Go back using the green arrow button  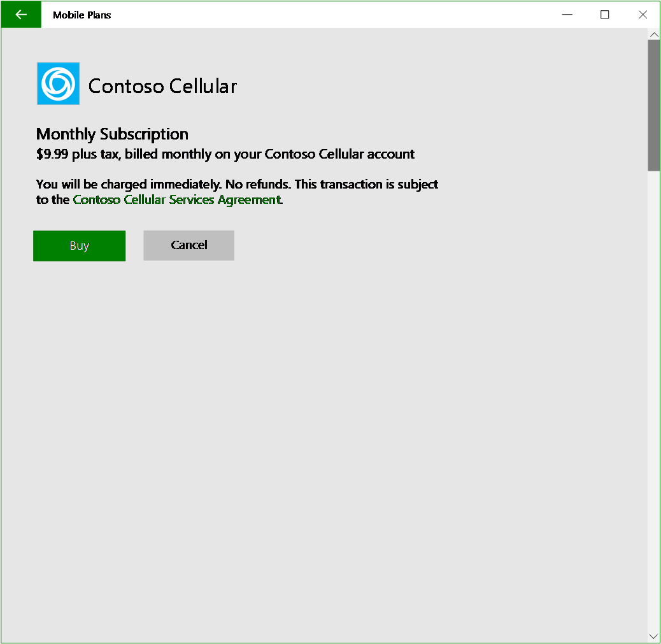point(21,15)
